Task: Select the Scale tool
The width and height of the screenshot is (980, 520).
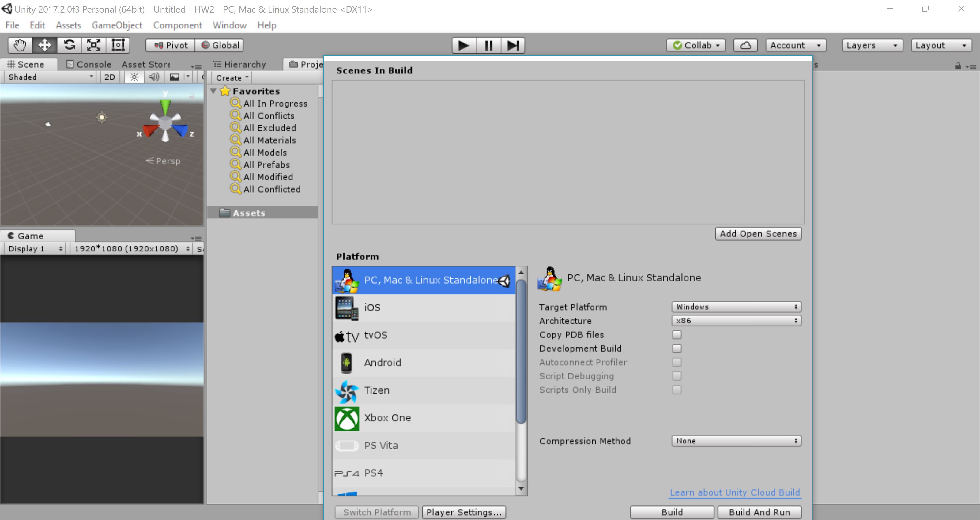Action: 94,45
